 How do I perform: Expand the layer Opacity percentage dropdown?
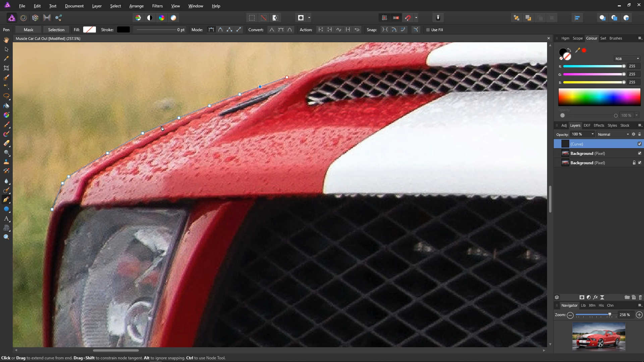pos(592,134)
